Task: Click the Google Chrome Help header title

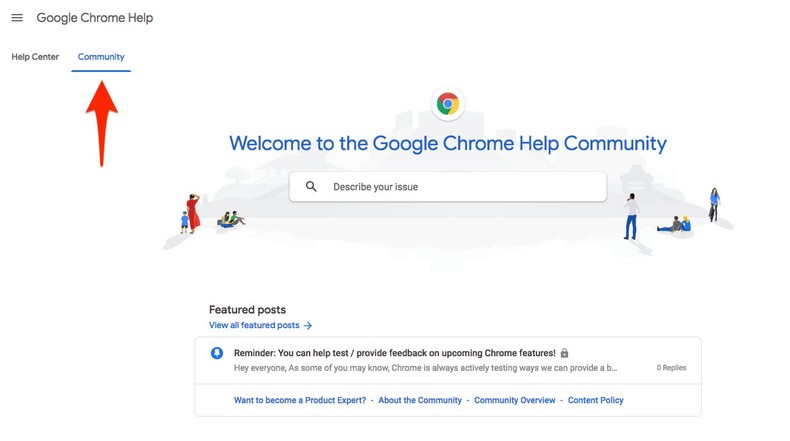Action: [x=95, y=18]
